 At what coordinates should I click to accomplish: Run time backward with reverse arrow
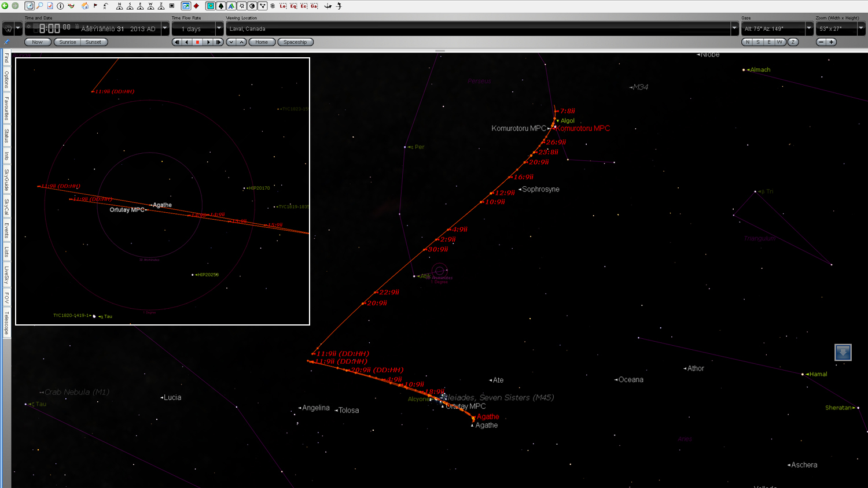pos(187,42)
